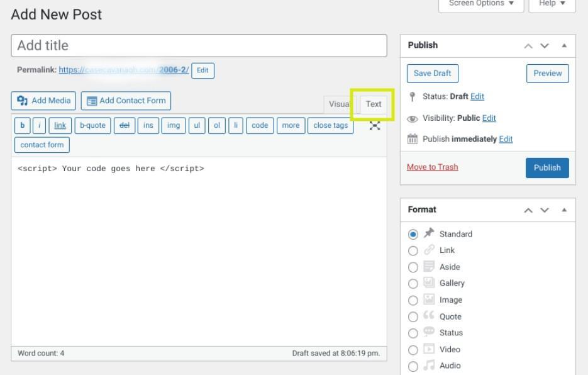Screen dimensions: 588x375
Task: Click the Image format picture icon
Action: (x=429, y=299)
